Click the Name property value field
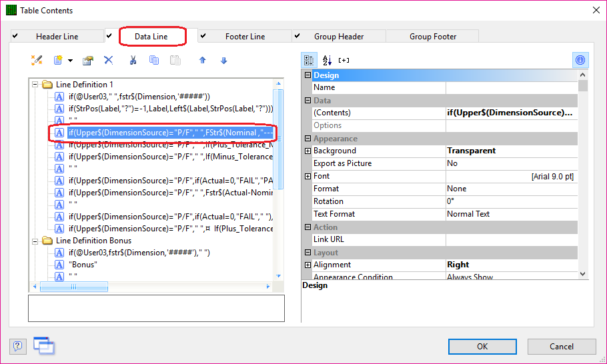The width and height of the screenshot is (607, 364). coord(512,87)
